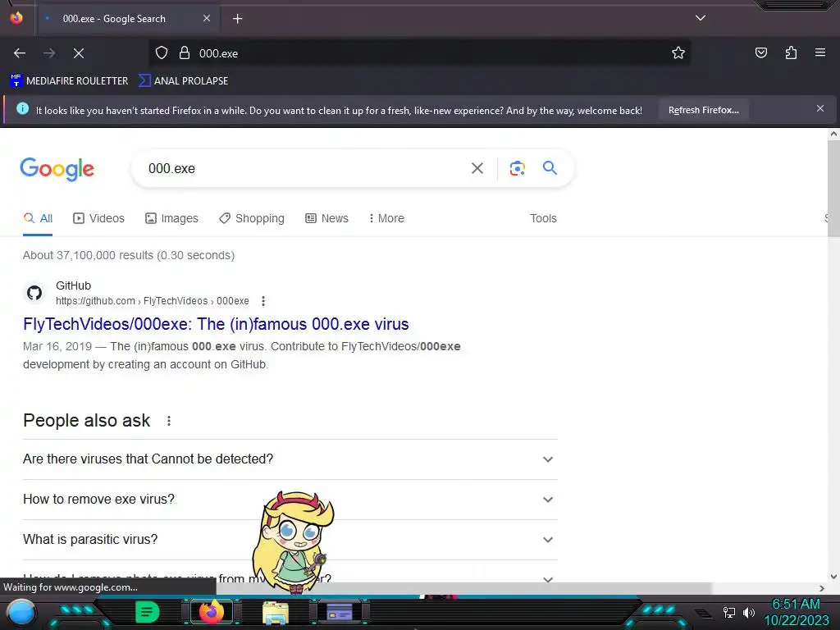Image resolution: width=840 pixels, height=630 pixels.
Task: Expand 'How to remove exe virus?'
Action: click(x=290, y=500)
